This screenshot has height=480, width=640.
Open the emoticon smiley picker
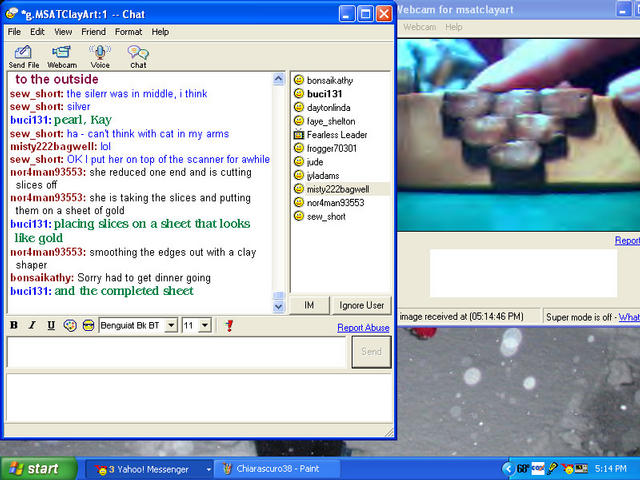pos(88,325)
